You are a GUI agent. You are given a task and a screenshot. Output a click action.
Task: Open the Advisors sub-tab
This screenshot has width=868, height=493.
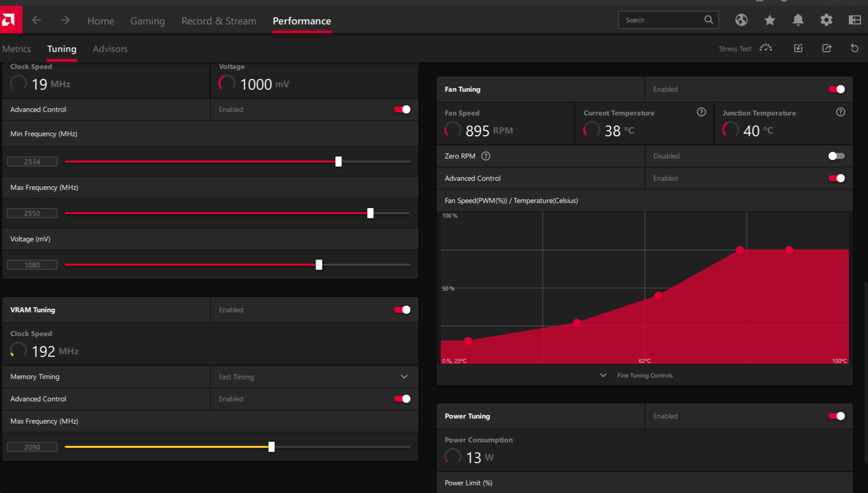pyautogui.click(x=110, y=49)
